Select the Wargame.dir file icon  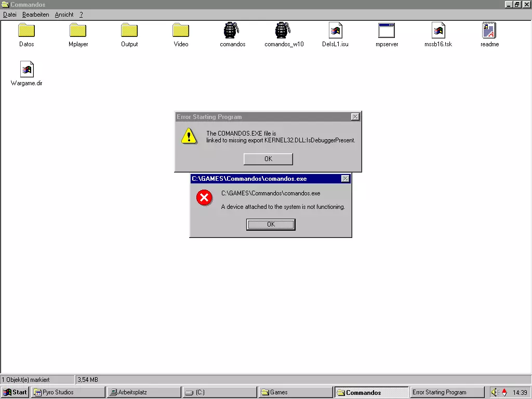[26, 69]
